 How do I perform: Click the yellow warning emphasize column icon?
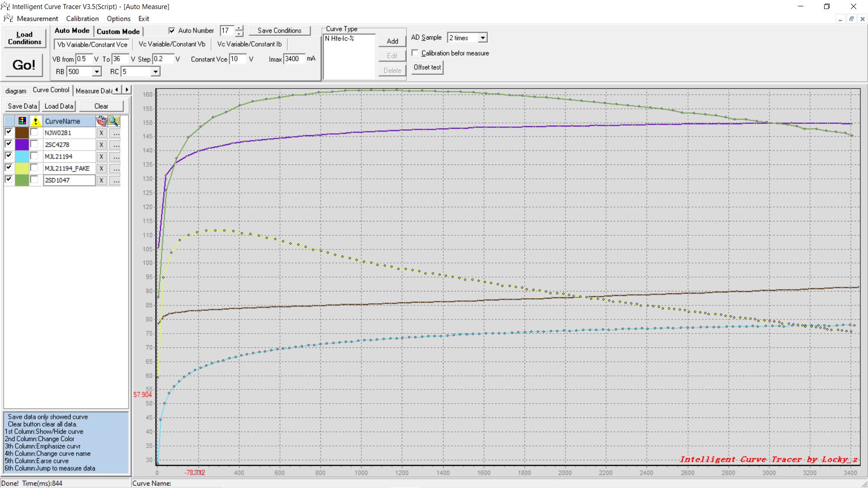(x=35, y=121)
